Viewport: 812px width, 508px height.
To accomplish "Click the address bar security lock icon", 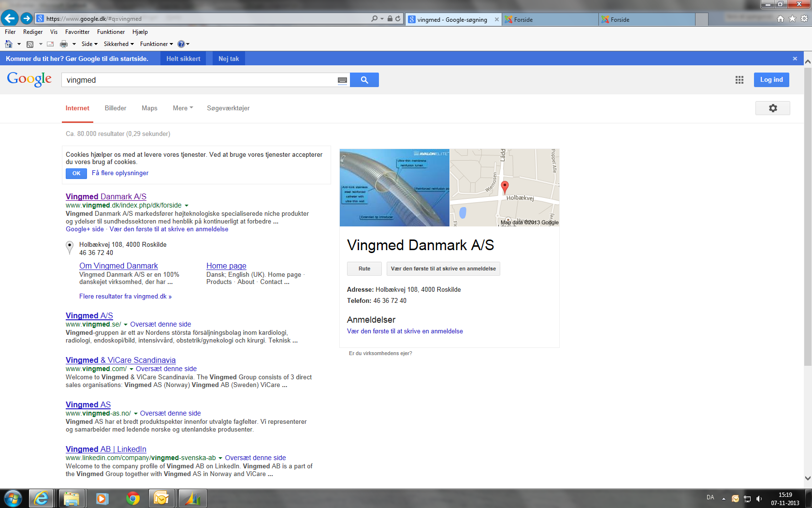I will coord(390,19).
